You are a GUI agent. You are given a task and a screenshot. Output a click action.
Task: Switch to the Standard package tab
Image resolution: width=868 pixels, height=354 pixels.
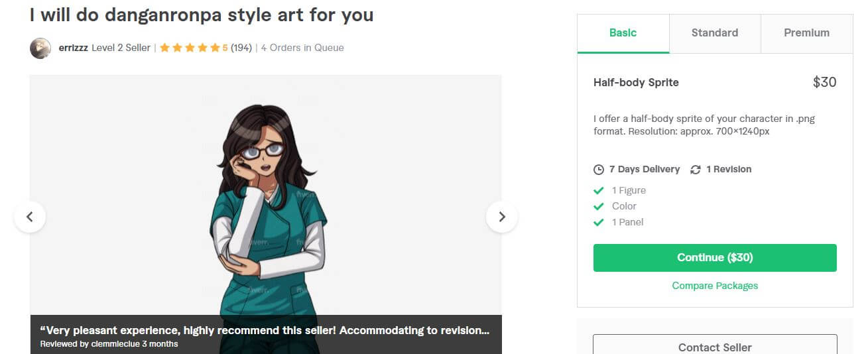[x=715, y=33]
